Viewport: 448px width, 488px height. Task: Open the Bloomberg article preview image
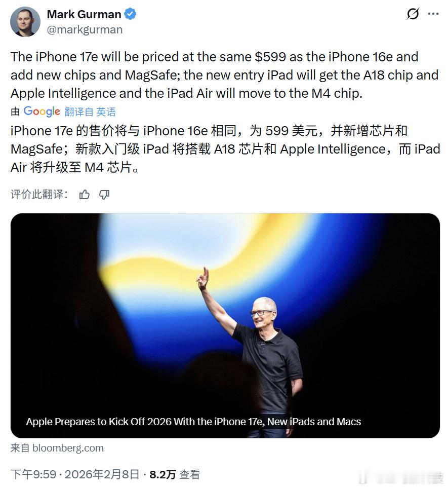[225, 325]
